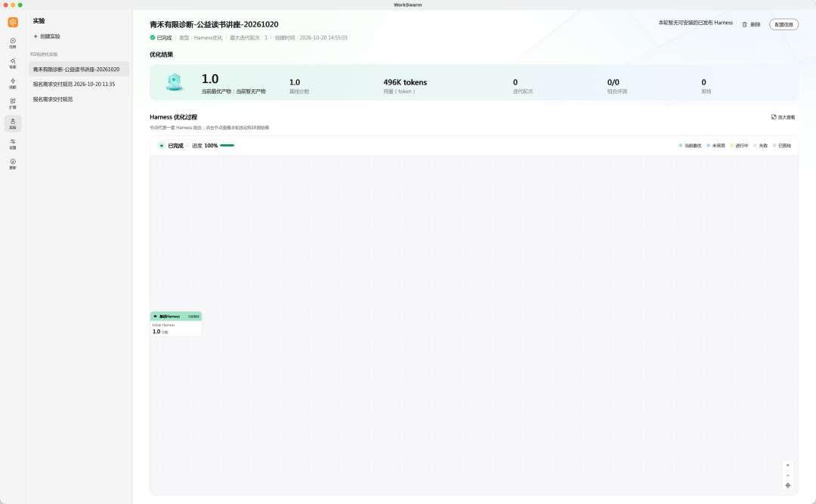816x504 pixels.
Task: Select the 实验 (Experiments) sidebar icon
Action: click(13, 123)
